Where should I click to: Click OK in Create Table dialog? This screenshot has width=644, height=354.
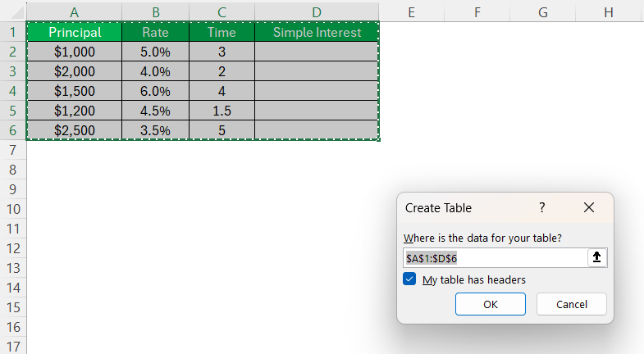[491, 304]
